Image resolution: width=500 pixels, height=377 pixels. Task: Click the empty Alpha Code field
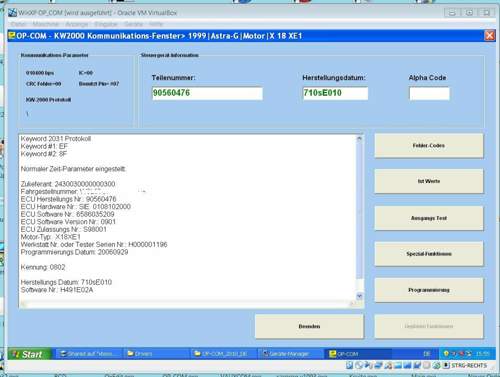[429, 93]
